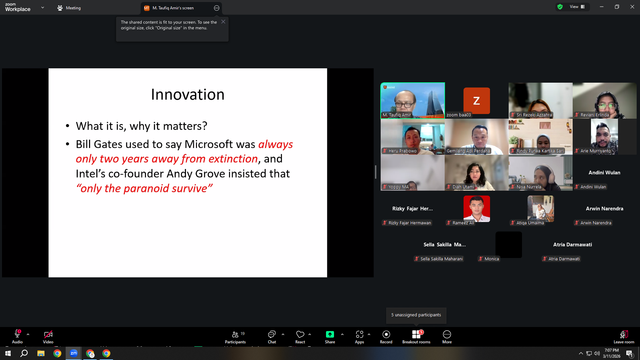This screenshot has width=640, height=360.
Task: Expand reaction options arrow beside React
Action: tap(310, 334)
